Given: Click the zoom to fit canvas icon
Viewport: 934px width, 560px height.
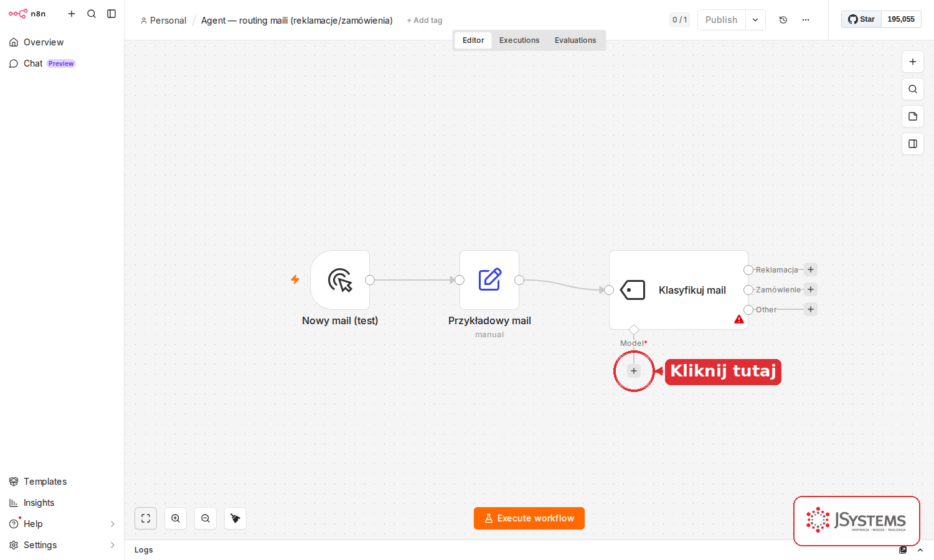Looking at the screenshot, I should (x=146, y=518).
